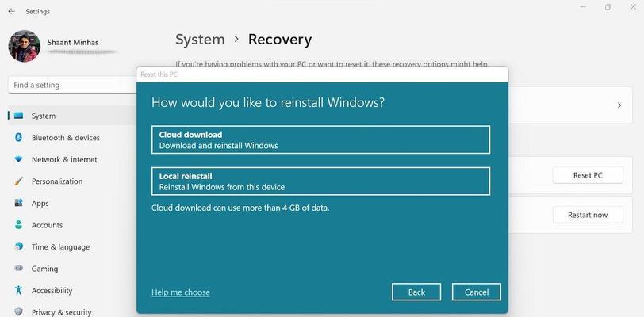Open the Accessibility settings
644x317 pixels.
tap(52, 291)
